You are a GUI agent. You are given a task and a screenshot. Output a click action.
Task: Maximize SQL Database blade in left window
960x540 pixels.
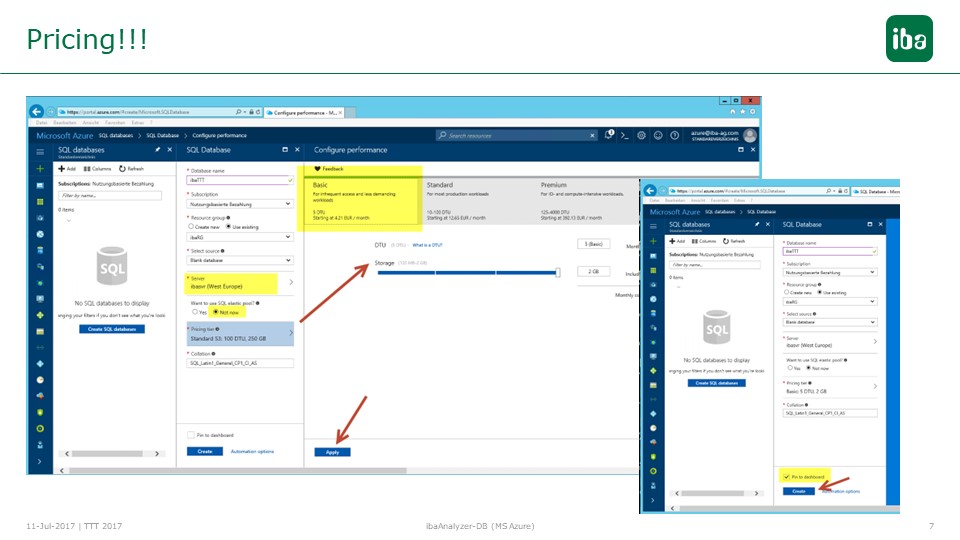coord(285,149)
